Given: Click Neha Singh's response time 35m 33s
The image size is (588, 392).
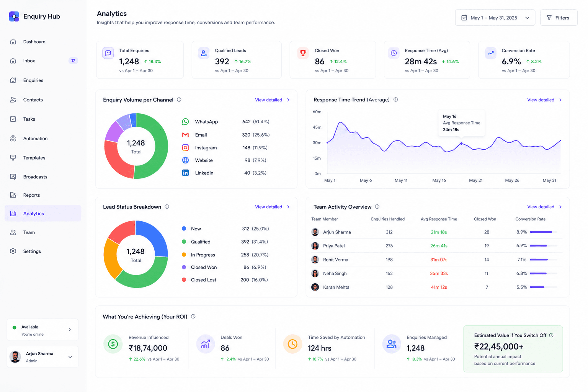Looking at the screenshot, I should (x=439, y=273).
